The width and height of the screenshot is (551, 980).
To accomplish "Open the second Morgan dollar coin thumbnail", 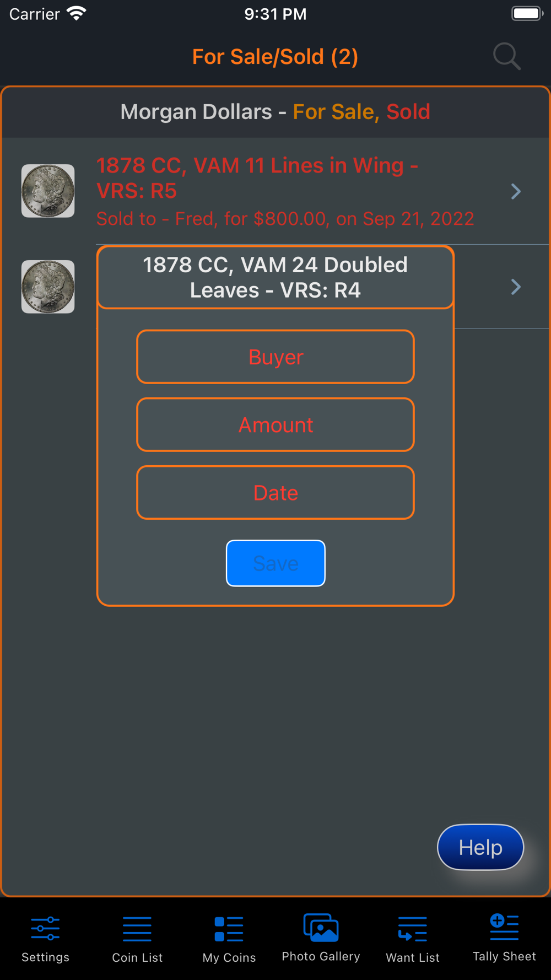I will click(x=48, y=287).
